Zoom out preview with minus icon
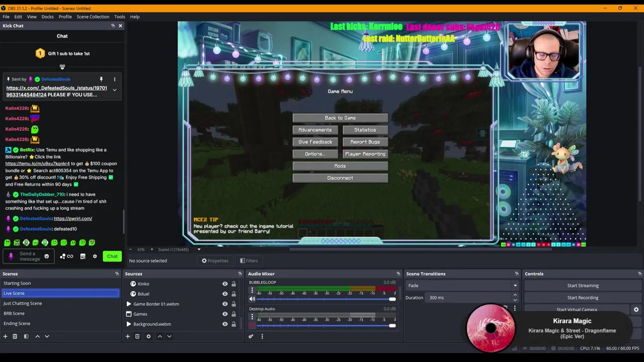644x362 pixels. tap(130, 249)
